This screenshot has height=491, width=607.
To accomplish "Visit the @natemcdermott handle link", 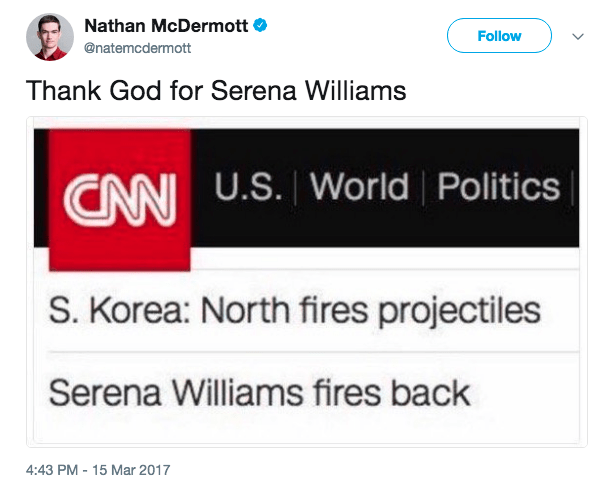I will click(136, 46).
